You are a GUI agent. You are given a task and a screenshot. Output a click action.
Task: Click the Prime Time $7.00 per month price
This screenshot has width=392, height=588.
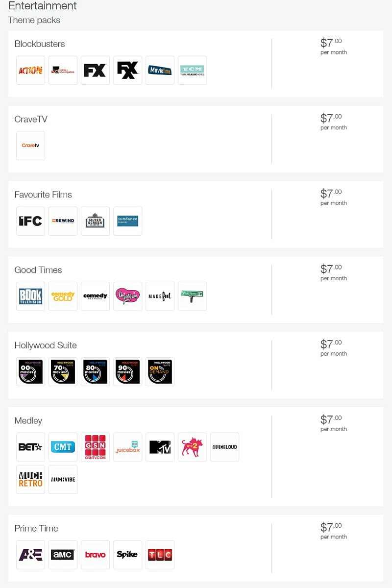[333, 531]
